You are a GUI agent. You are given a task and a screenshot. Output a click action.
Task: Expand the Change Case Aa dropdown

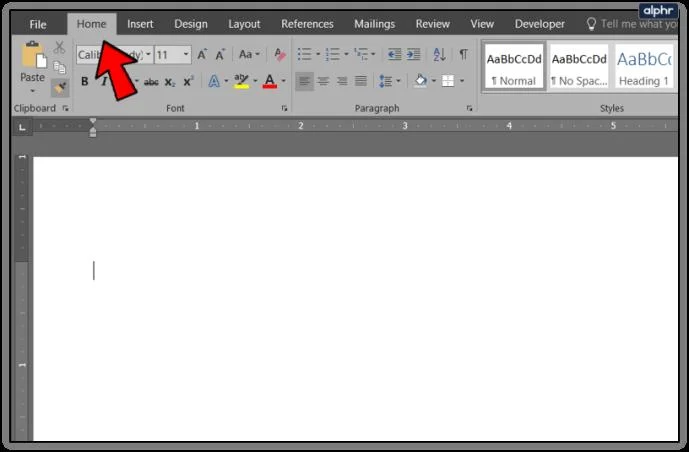click(249, 54)
